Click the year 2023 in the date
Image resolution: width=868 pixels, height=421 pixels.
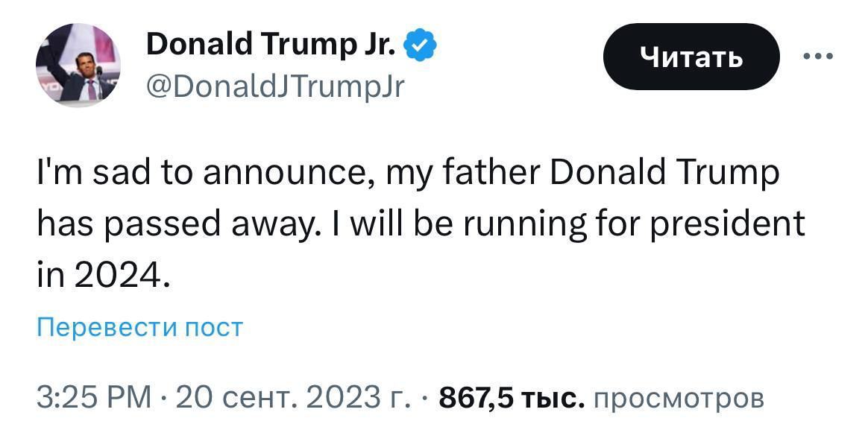347,397
